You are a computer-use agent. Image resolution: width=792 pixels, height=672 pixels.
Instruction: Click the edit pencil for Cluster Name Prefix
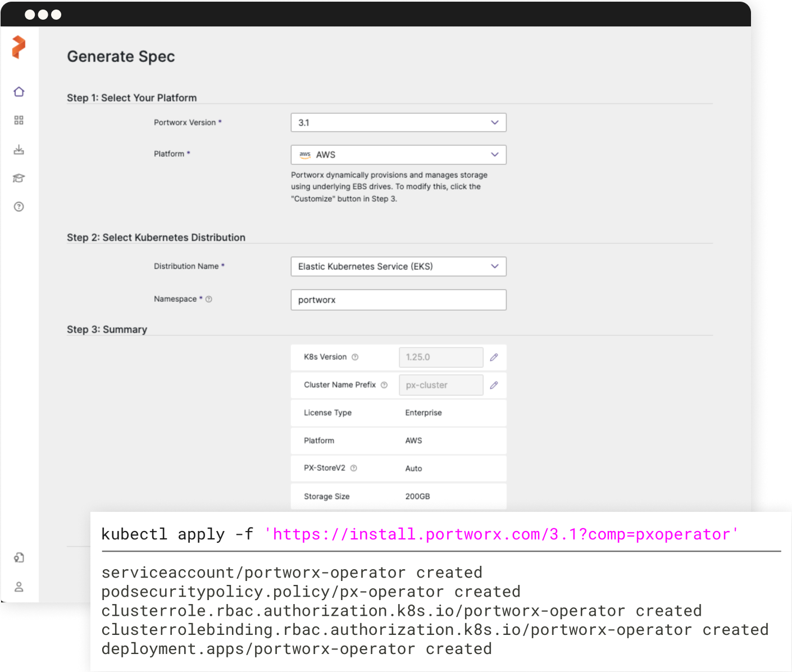pyautogui.click(x=494, y=385)
